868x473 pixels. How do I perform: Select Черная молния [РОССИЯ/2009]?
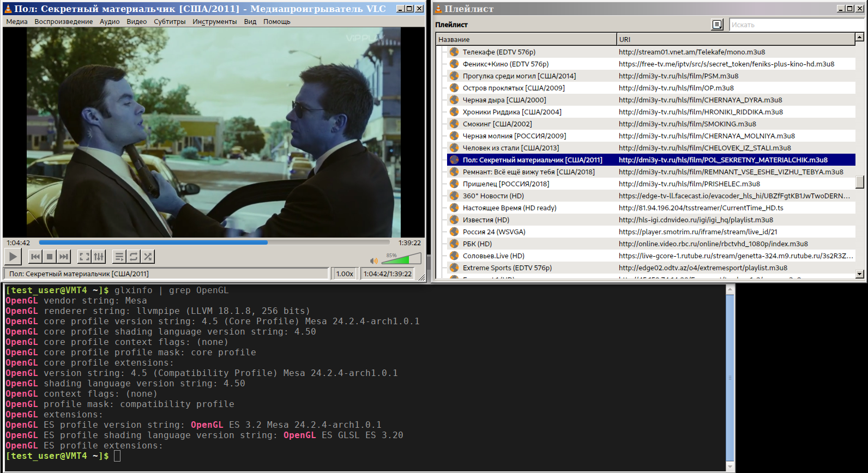(x=651, y=136)
